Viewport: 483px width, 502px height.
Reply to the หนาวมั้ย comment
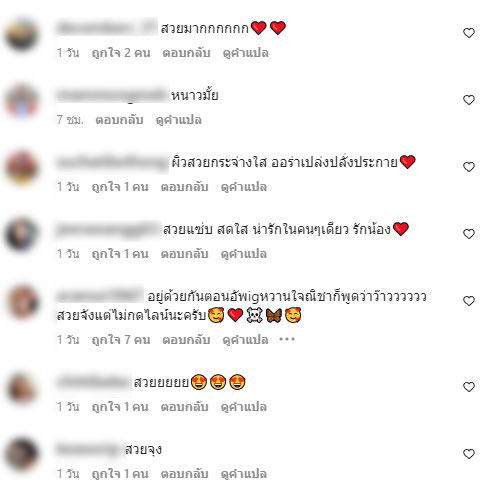(x=119, y=120)
